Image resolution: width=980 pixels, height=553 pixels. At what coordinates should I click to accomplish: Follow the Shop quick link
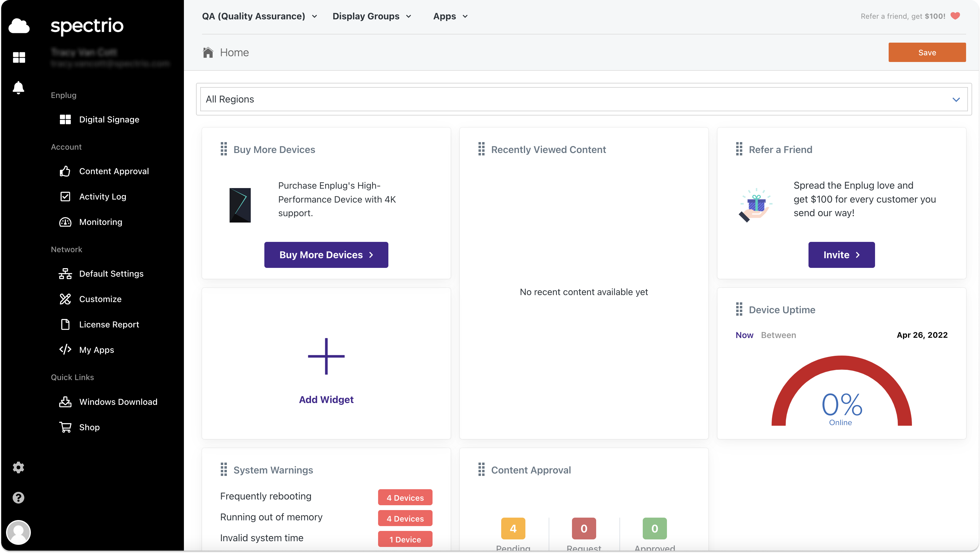89,427
